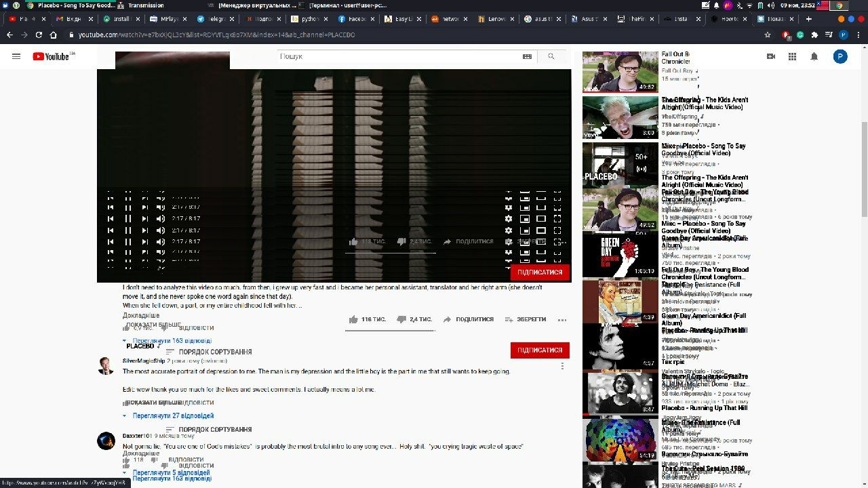Switch to Transmission in the taskbar
The height and width of the screenshot is (488, 868).
click(141, 5)
